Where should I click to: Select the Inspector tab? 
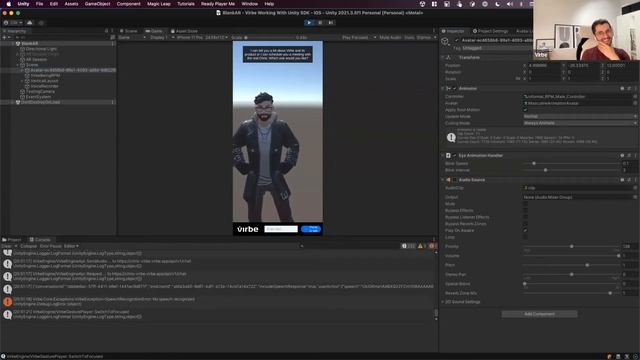[x=453, y=31]
